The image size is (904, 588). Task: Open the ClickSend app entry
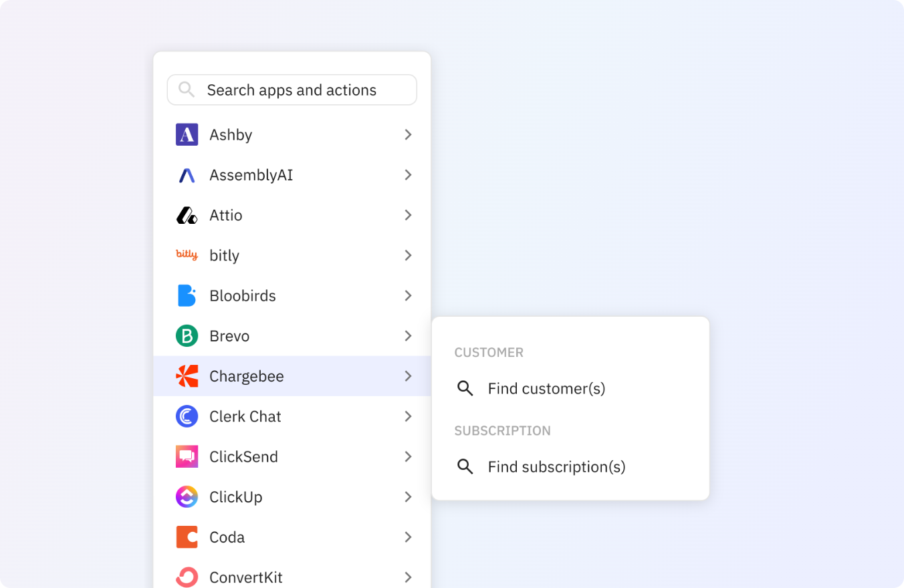[292, 456]
